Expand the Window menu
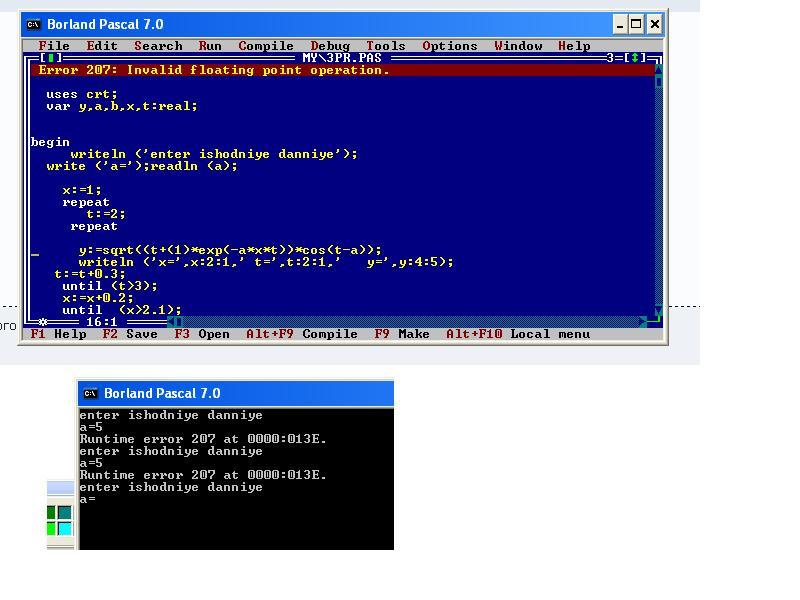Image resolution: width=800 pixels, height=600 pixels. [518, 46]
